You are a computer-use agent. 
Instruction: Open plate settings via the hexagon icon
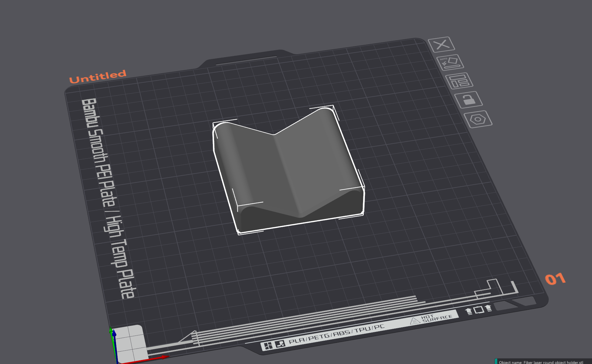point(478,119)
